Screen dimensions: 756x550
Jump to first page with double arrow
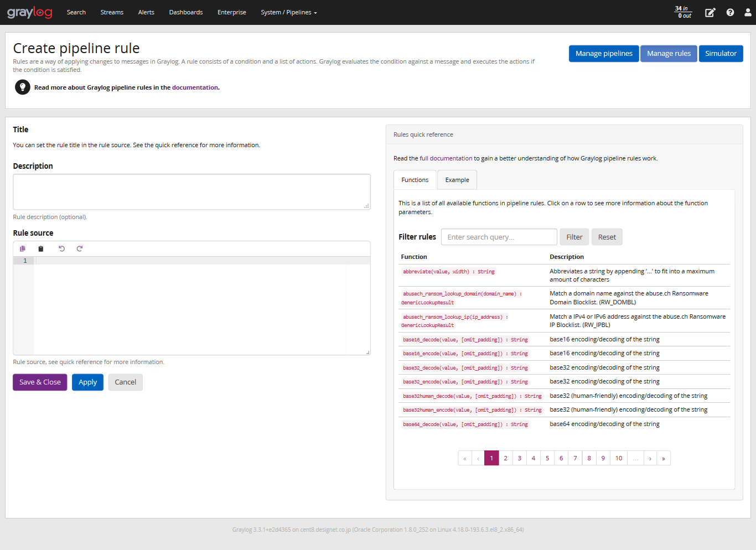465,458
